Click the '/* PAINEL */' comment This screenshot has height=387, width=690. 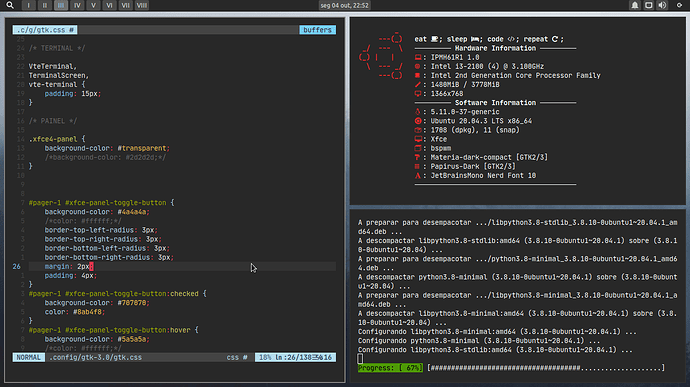[53, 121]
